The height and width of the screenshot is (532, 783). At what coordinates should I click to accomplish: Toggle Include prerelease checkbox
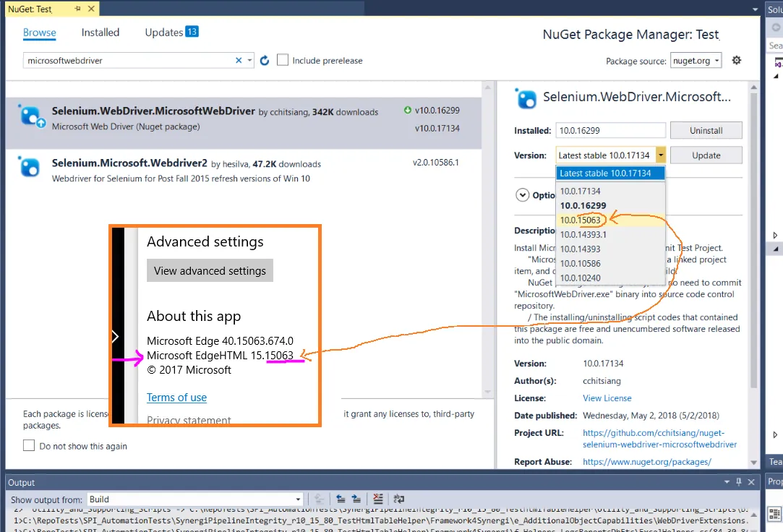pos(283,60)
